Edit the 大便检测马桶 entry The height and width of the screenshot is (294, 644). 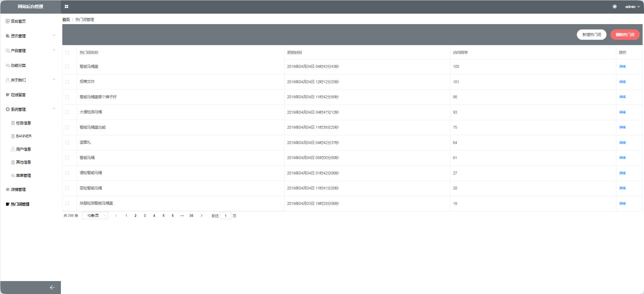pos(622,112)
